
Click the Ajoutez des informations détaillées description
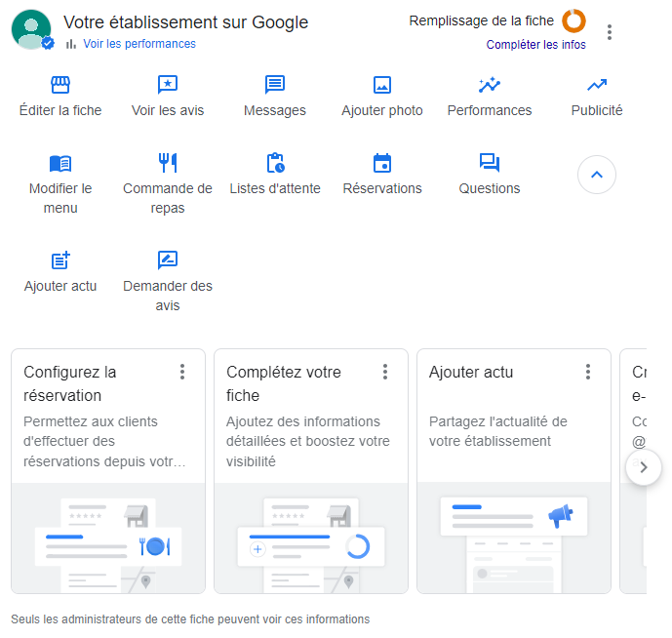pyautogui.click(x=307, y=442)
